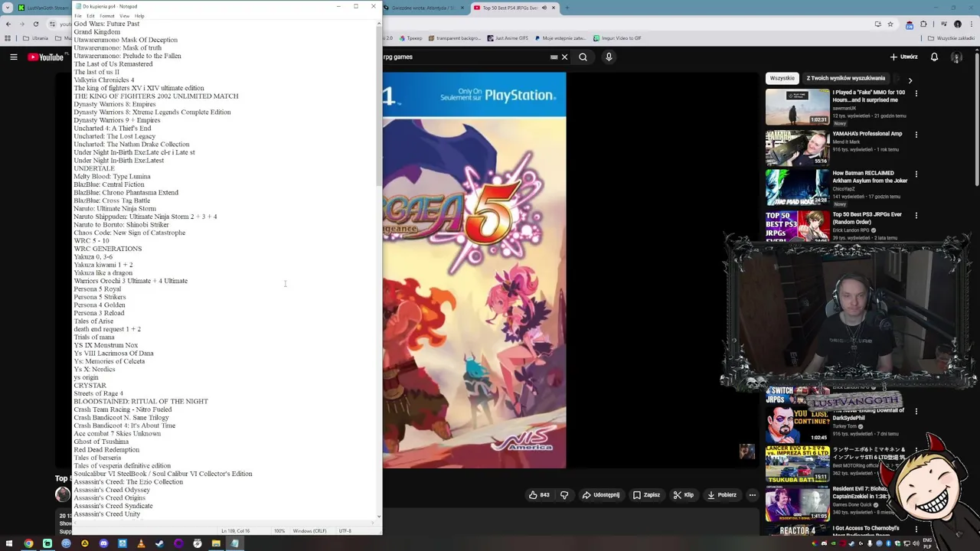This screenshot has height=551, width=980.
Task: Open the Top 50 Best PS3 JRPGs thumbnail
Action: (797, 227)
